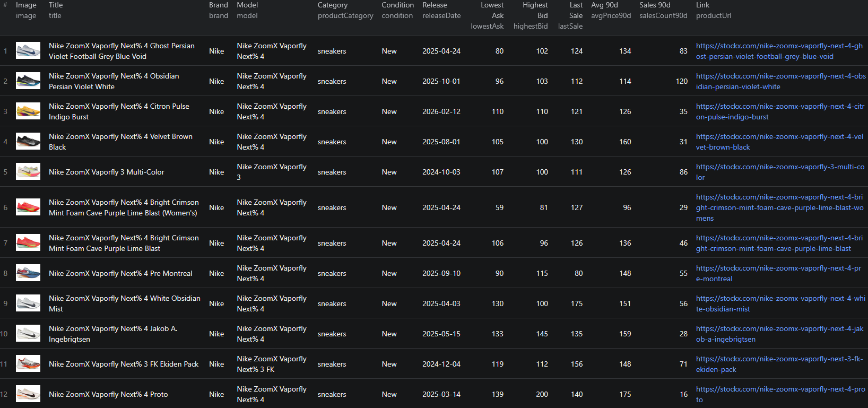The width and height of the screenshot is (868, 408).
Task: Open the Jakob A. Ingebrigtsen link
Action: click(x=780, y=334)
